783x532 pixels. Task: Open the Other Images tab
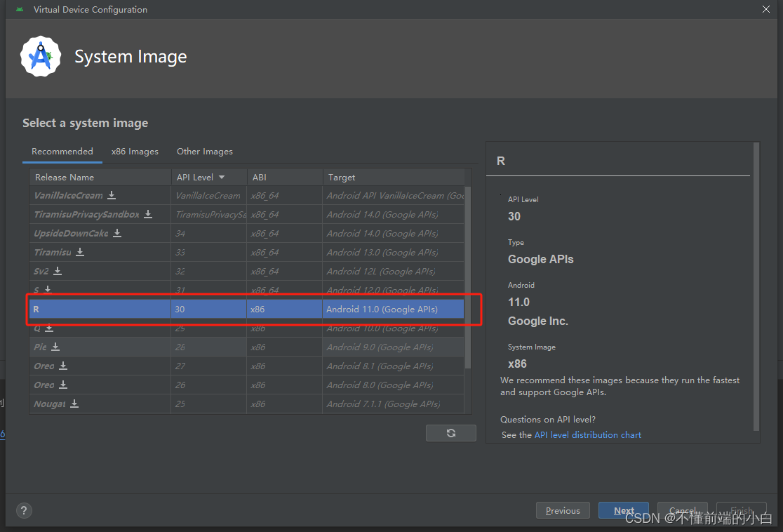[x=205, y=152]
